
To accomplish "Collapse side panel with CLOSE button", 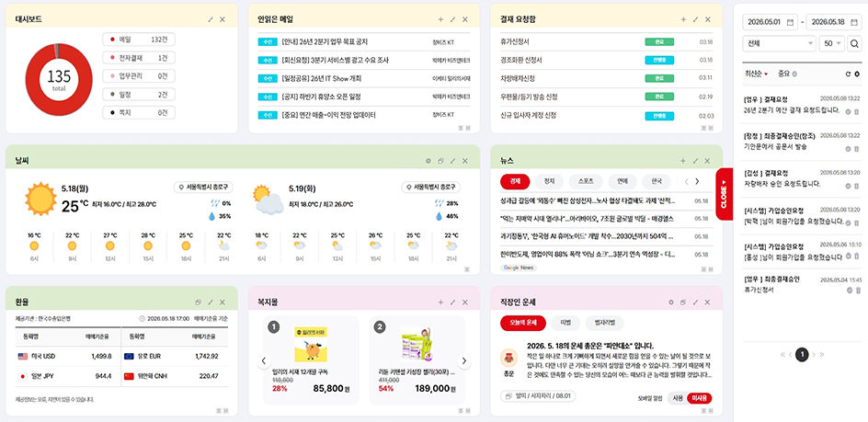I will tap(724, 194).
